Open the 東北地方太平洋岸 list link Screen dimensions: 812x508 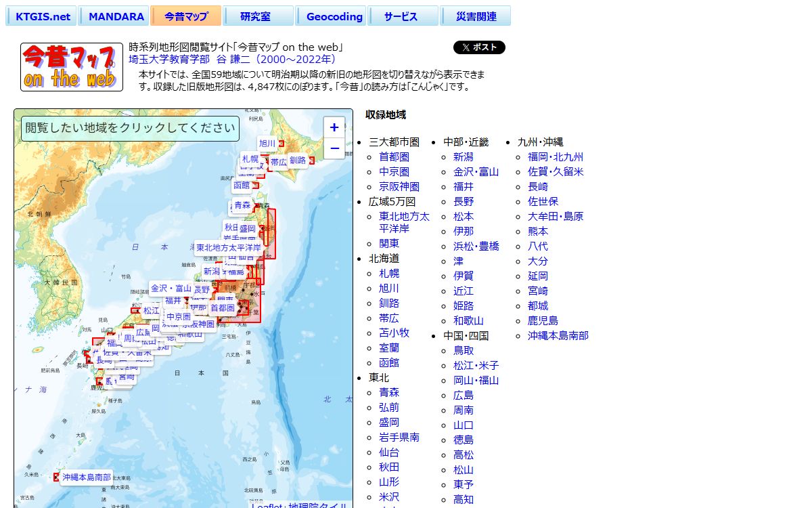(x=404, y=222)
